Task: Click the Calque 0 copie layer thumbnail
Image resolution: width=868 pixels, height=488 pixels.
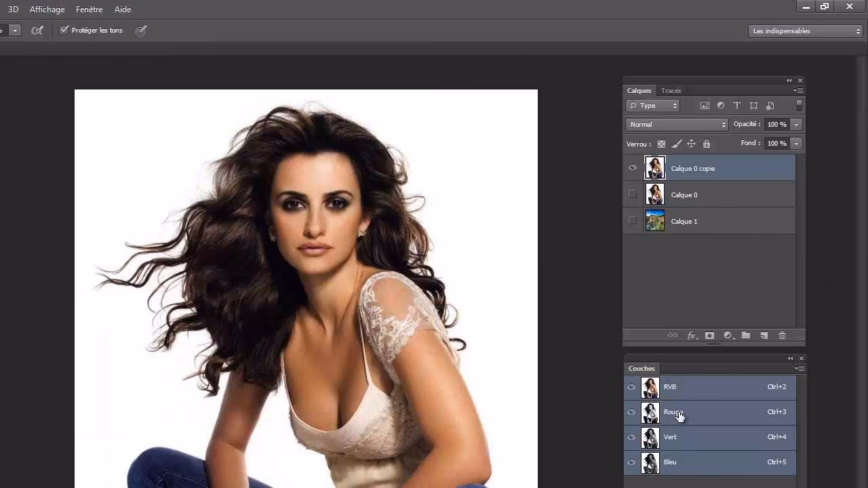Action: [x=654, y=167]
